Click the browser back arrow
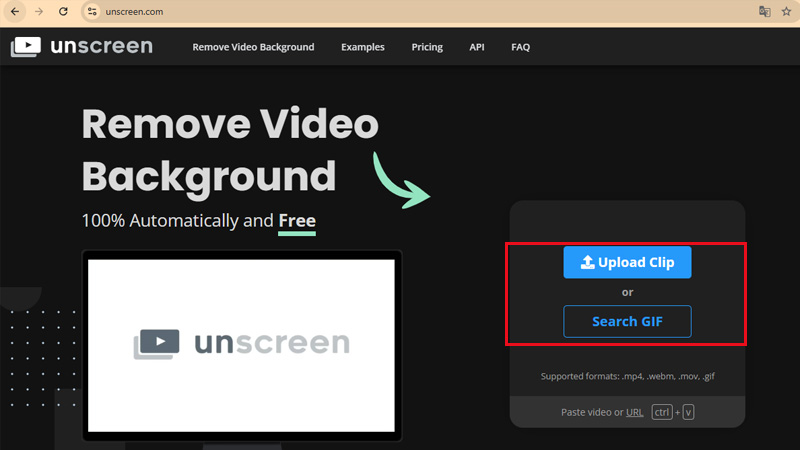Image resolution: width=800 pixels, height=450 pixels. point(15,11)
